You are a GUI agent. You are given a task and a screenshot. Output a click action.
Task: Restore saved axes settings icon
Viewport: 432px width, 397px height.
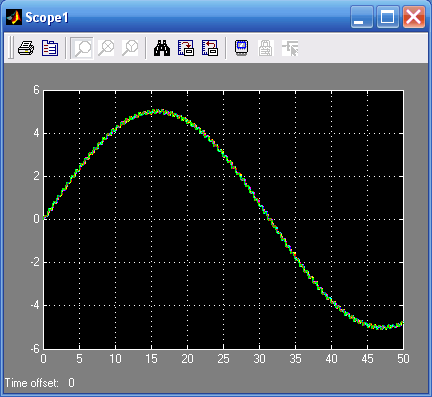point(210,48)
